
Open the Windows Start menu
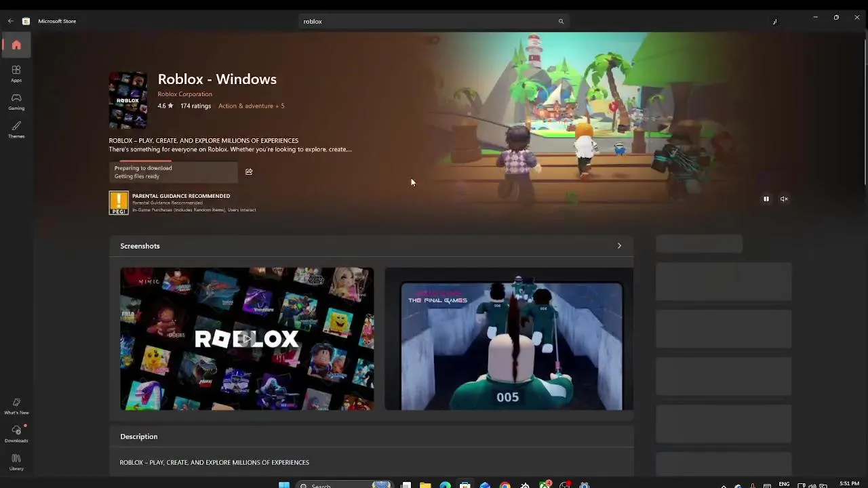(284, 485)
